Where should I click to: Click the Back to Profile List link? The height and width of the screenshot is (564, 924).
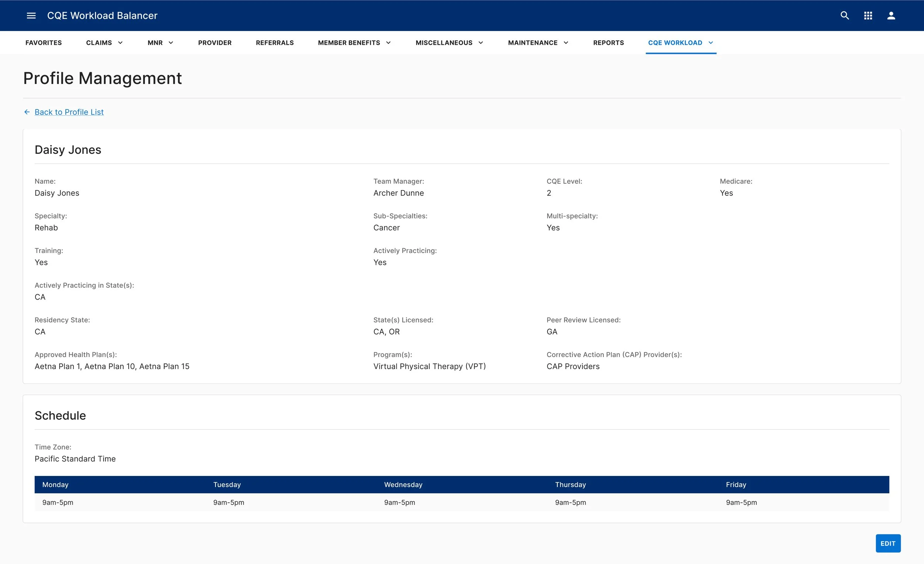click(x=69, y=112)
